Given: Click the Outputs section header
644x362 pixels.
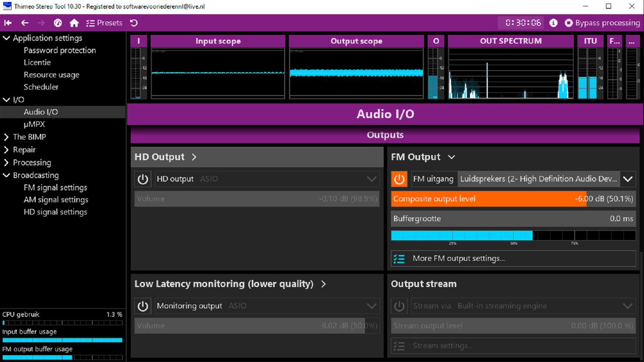Looking at the screenshot, I should pyautogui.click(x=385, y=135).
